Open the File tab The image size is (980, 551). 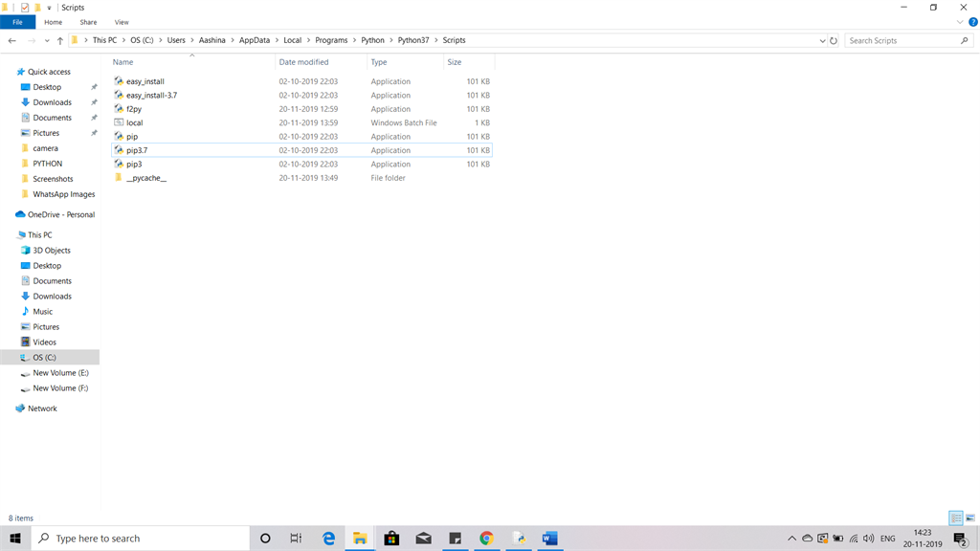[17, 22]
